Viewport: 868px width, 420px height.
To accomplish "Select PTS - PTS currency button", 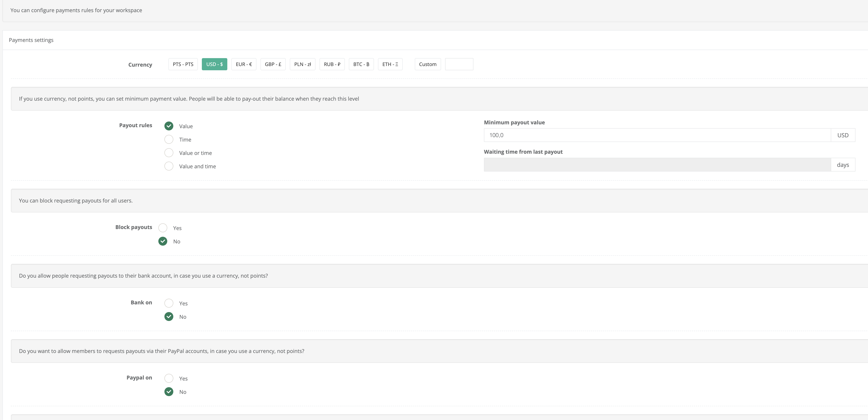I will tap(183, 64).
